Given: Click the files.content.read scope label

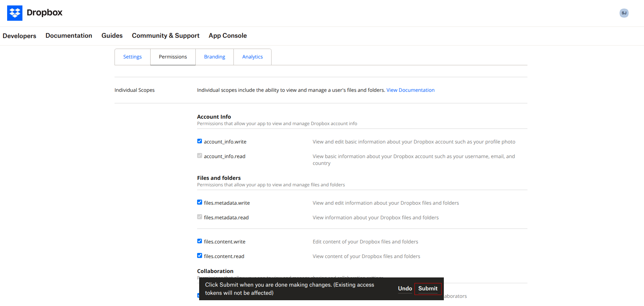Looking at the screenshot, I should point(224,256).
